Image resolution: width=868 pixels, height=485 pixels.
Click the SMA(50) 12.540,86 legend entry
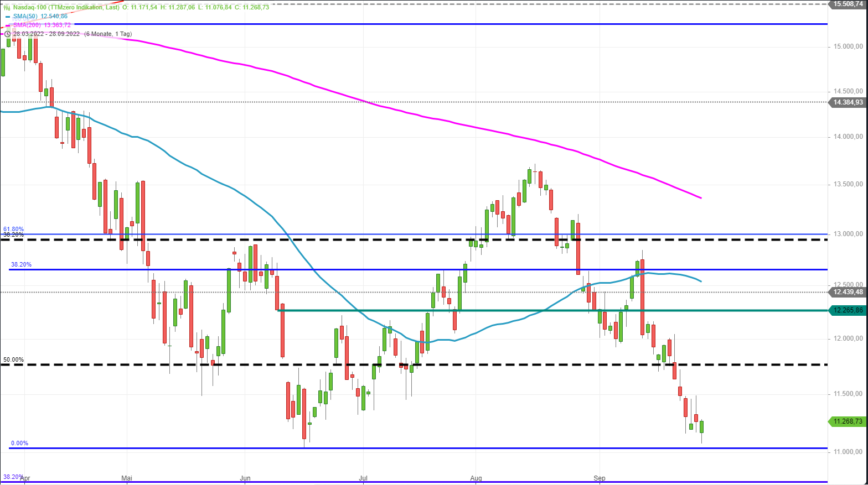(40, 16)
